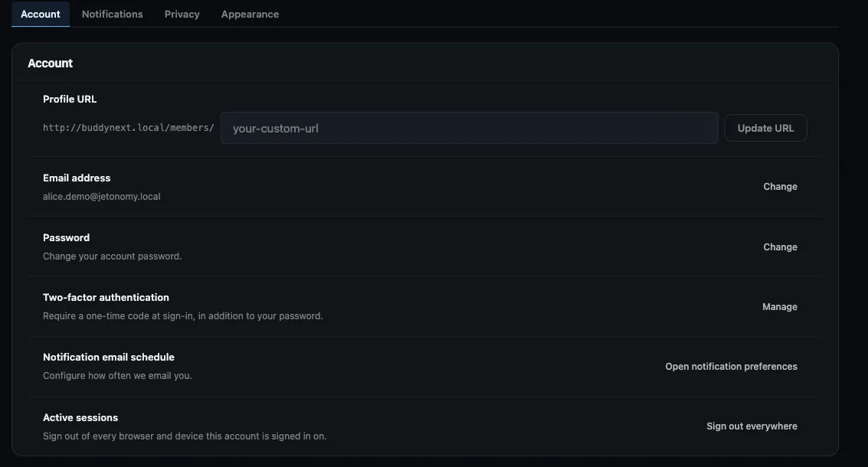Click the Update URL button
This screenshot has width=868, height=467.
point(765,128)
